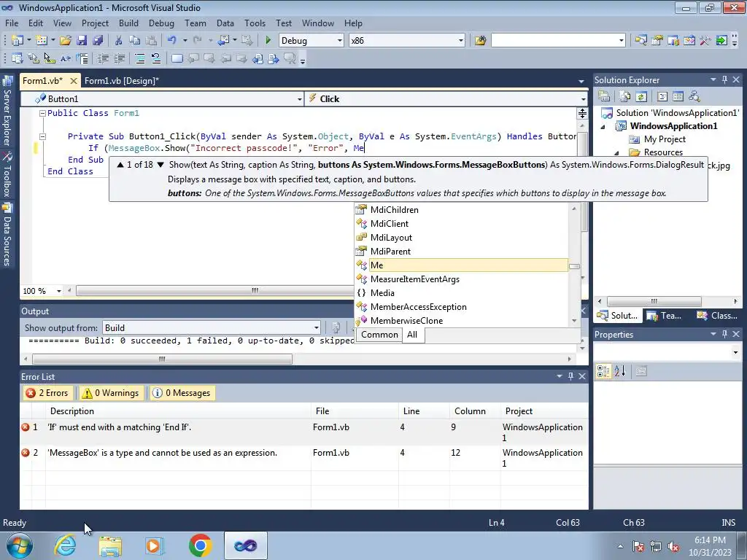
Task: Click the Properties Window toolbar icon
Action: click(x=657, y=41)
